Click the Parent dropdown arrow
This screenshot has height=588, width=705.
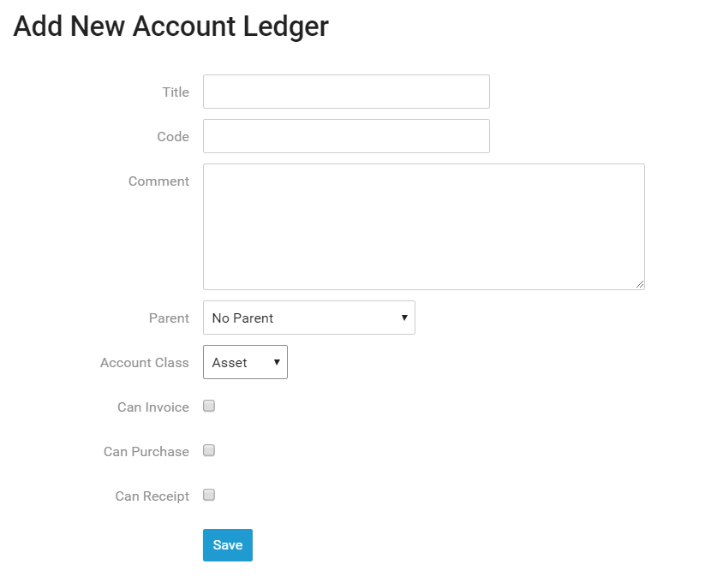point(404,318)
